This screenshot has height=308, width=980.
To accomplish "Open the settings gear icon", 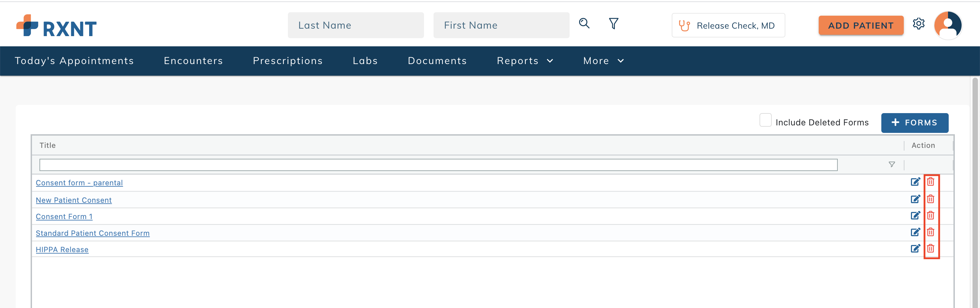I will point(918,24).
